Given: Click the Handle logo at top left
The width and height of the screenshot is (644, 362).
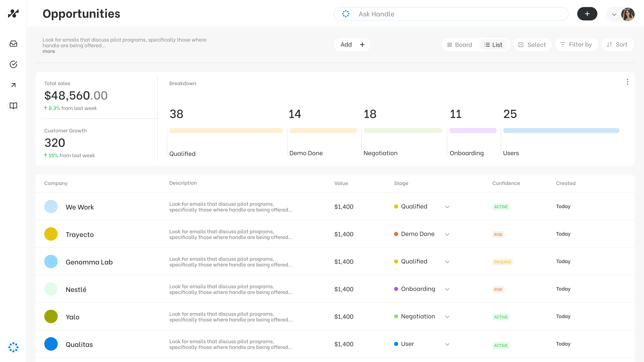Looking at the screenshot, I should pos(13,13).
